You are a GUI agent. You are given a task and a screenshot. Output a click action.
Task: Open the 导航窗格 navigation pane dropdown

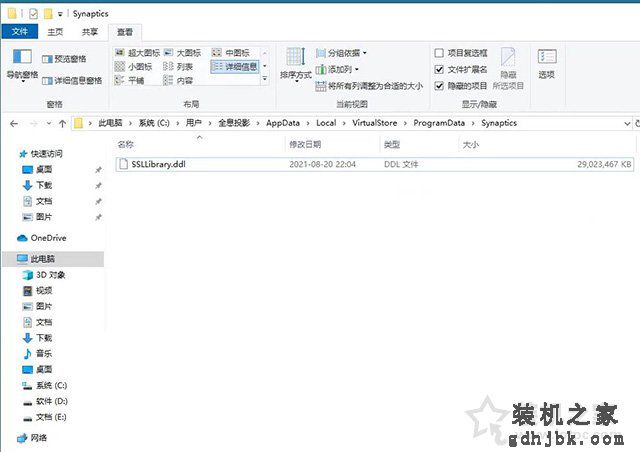(x=22, y=65)
